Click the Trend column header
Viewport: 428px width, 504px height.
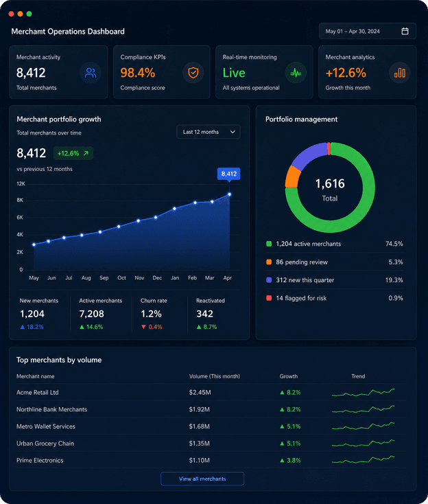[358, 376]
